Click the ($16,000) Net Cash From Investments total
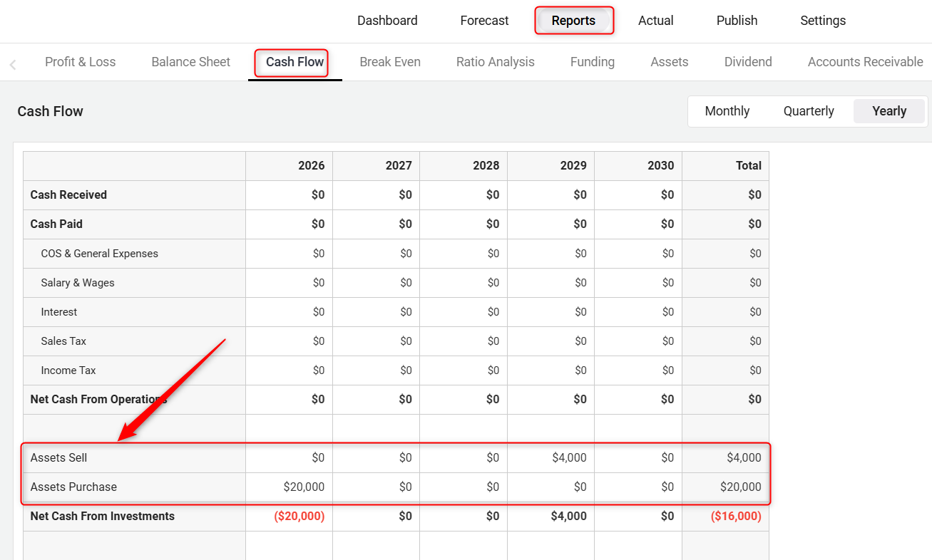 pyautogui.click(x=736, y=516)
